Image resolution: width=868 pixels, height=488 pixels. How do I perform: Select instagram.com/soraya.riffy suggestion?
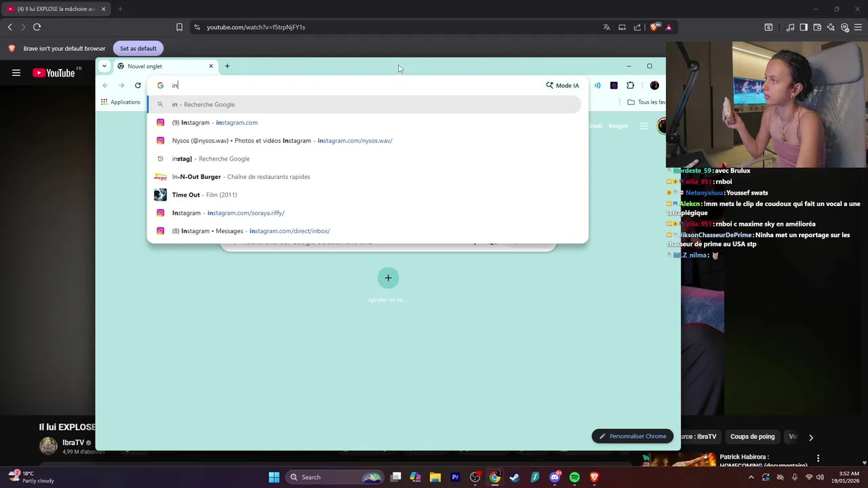click(365, 213)
